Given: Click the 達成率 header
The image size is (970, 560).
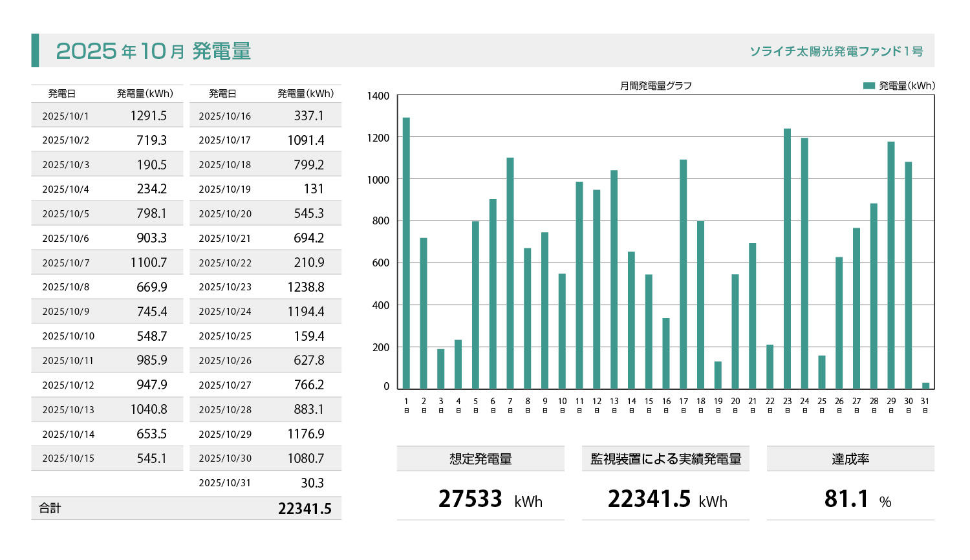Looking at the screenshot, I should [850, 459].
